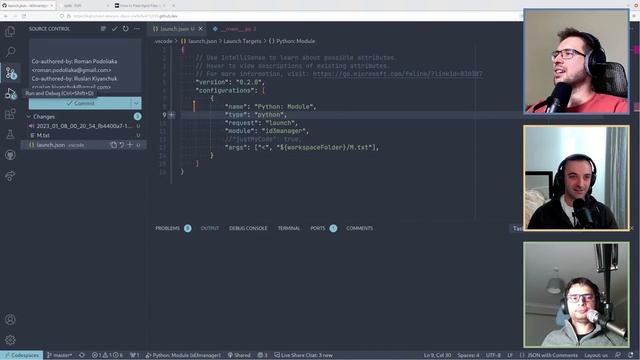Click the "module": "id3manager" line
640x360 pixels.
tap(267, 131)
